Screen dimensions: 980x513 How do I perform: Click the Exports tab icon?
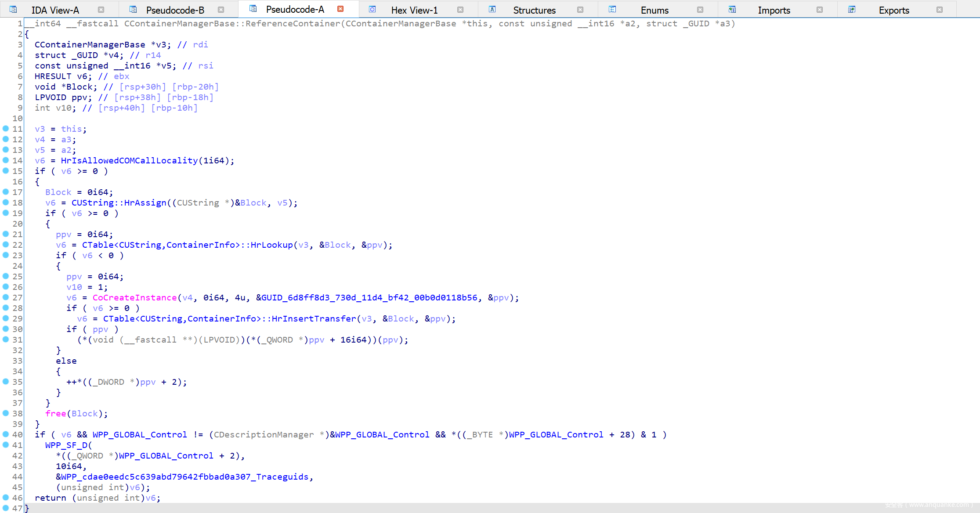tap(852, 9)
